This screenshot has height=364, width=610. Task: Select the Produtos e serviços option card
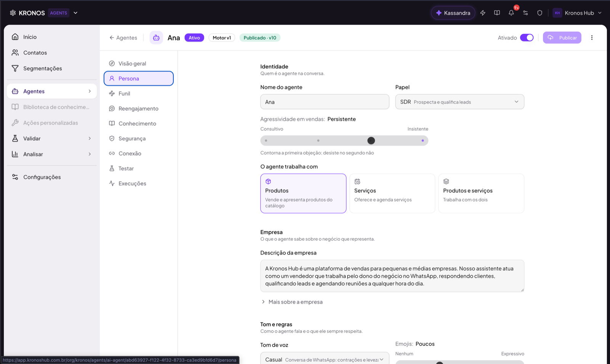coord(481,193)
